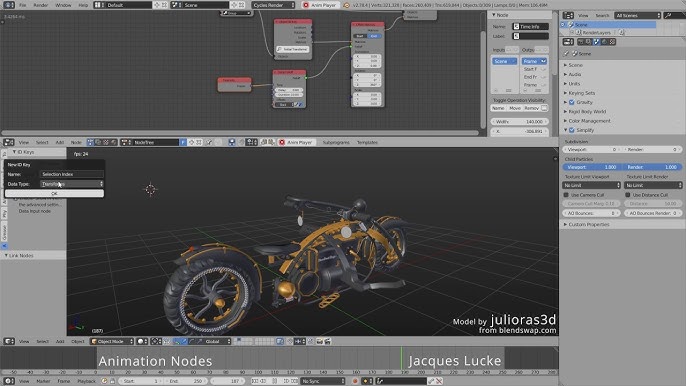
Task: Click OK in the New ID Key popup
Action: (54, 193)
